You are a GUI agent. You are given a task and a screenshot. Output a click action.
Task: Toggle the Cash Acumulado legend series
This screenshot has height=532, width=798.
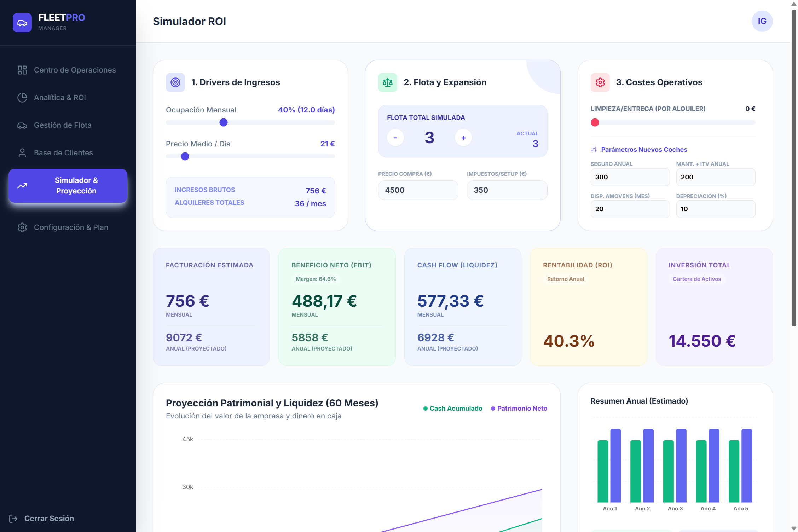coord(453,409)
